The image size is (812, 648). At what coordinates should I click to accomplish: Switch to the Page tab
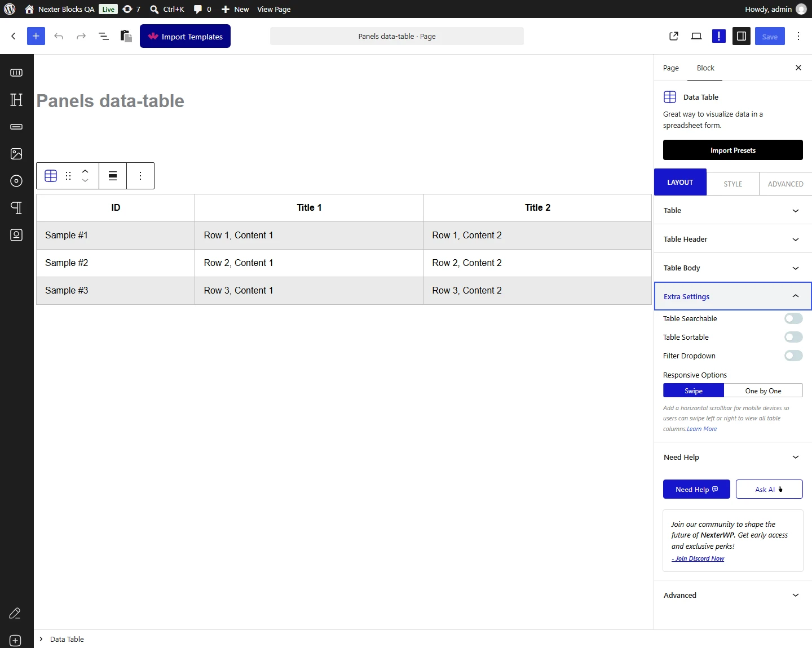click(671, 68)
